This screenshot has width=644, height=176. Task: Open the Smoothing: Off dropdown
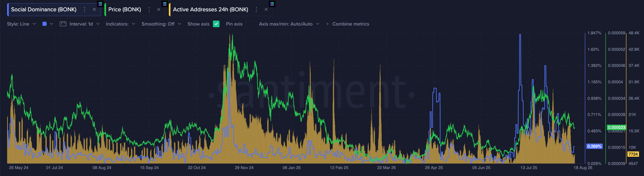coord(161,24)
